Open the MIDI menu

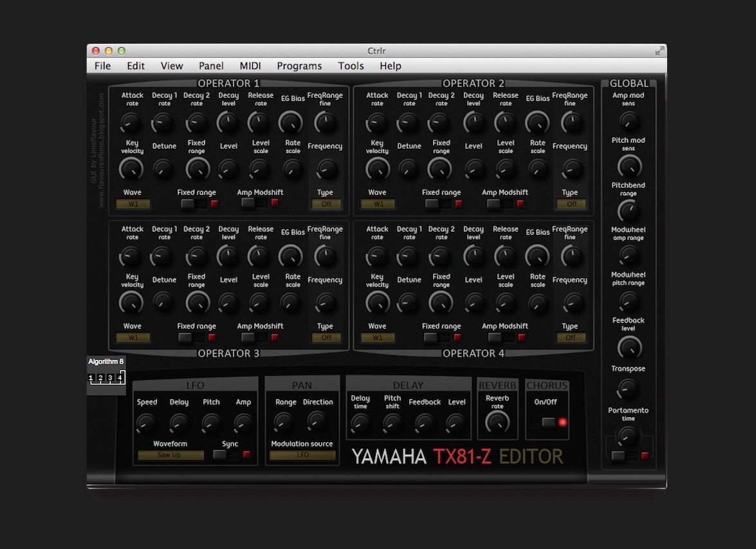point(250,66)
